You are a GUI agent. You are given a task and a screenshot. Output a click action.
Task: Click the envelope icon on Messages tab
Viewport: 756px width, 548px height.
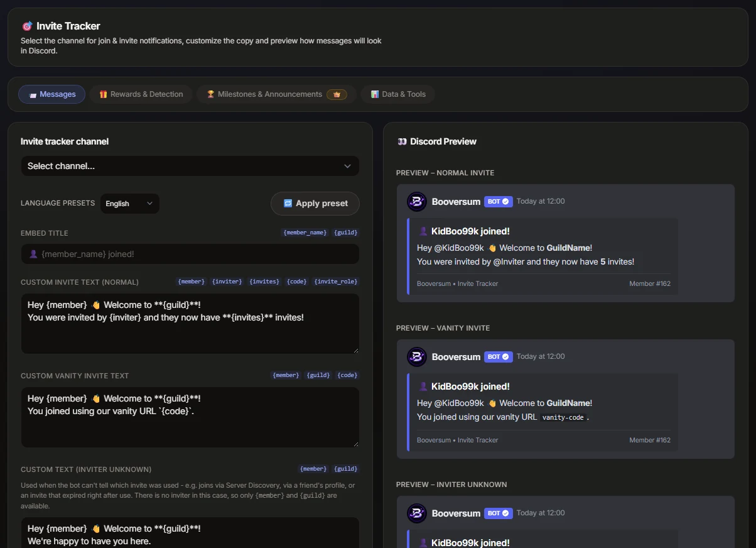(33, 94)
